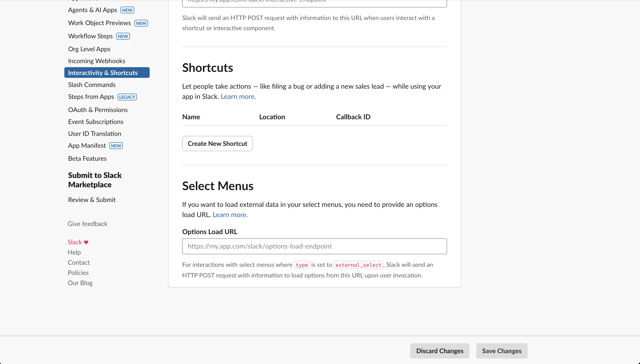640x364 pixels.
Task: Go to User ID Translation settings
Action: tap(94, 133)
